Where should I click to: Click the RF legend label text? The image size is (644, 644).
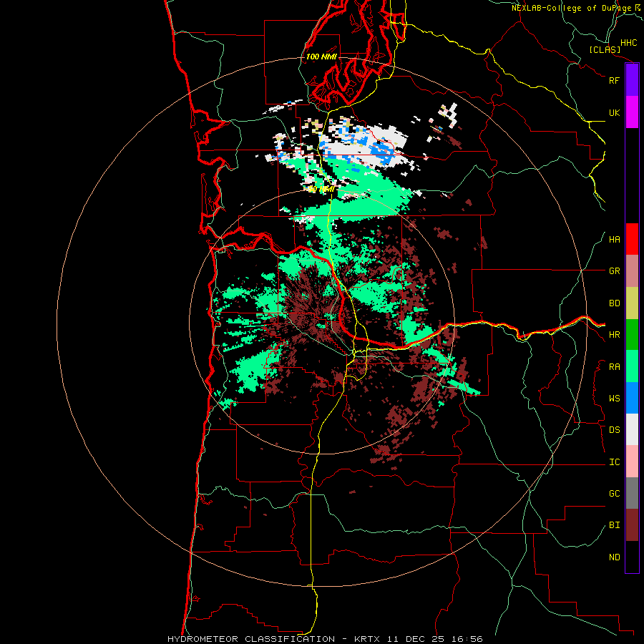point(614,80)
